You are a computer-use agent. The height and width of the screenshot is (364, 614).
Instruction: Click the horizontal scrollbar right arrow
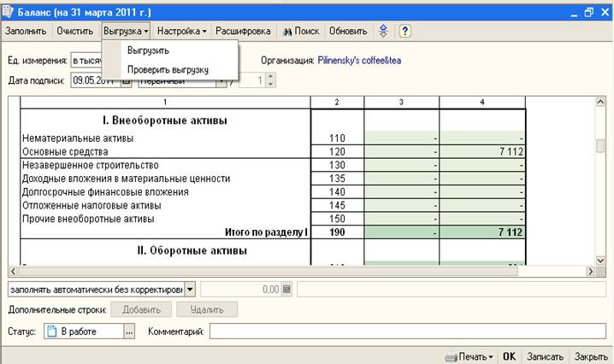[591, 271]
